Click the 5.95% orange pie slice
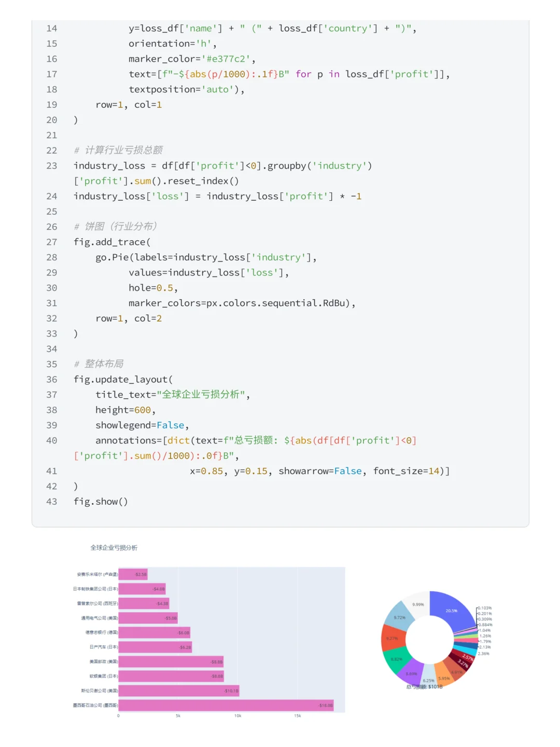 pyautogui.click(x=443, y=677)
